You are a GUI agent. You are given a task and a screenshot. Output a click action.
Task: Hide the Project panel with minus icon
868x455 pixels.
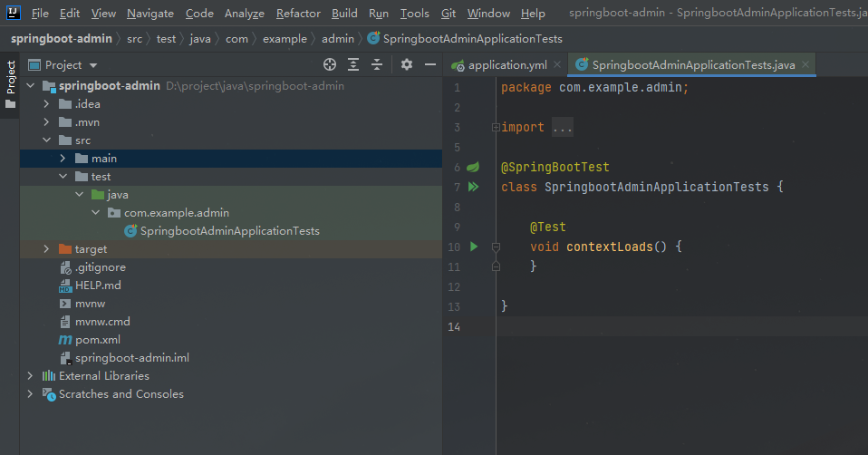[x=430, y=64]
